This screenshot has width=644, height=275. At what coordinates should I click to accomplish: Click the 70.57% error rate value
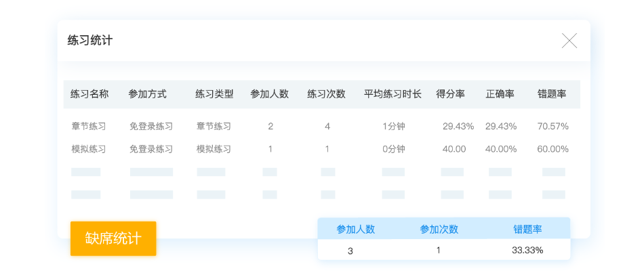tap(553, 126)
